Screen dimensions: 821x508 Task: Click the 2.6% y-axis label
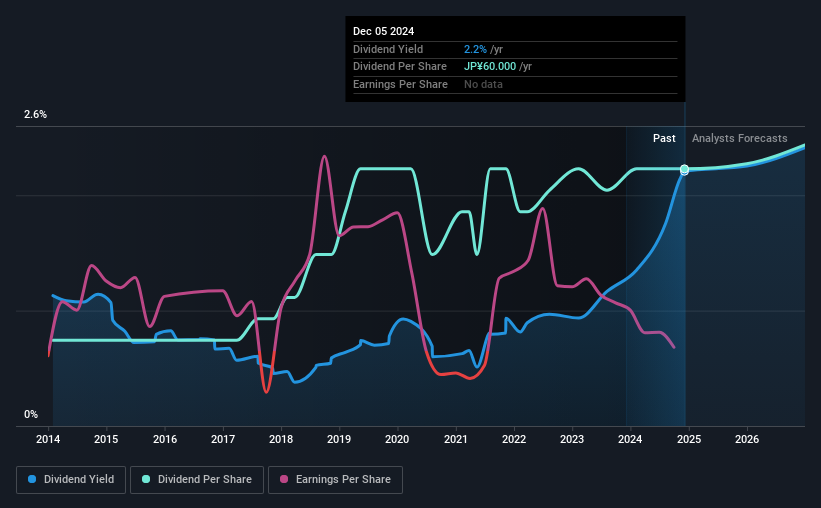point(35,114)
